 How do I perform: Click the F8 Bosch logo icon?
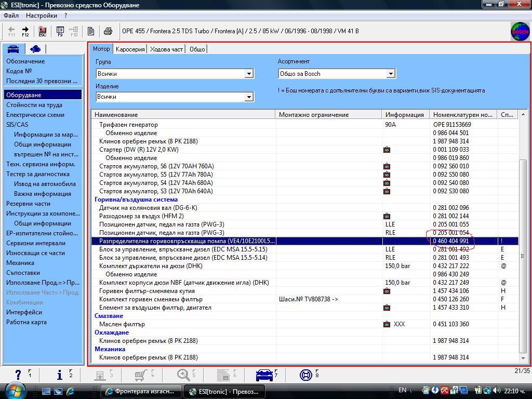(x=306, y=374)
